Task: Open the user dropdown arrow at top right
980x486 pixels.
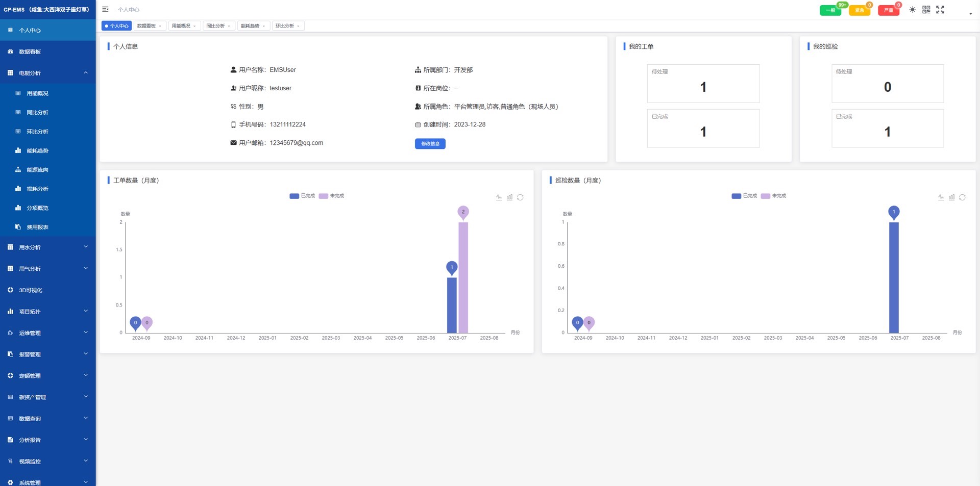Action: coord(970,14)
